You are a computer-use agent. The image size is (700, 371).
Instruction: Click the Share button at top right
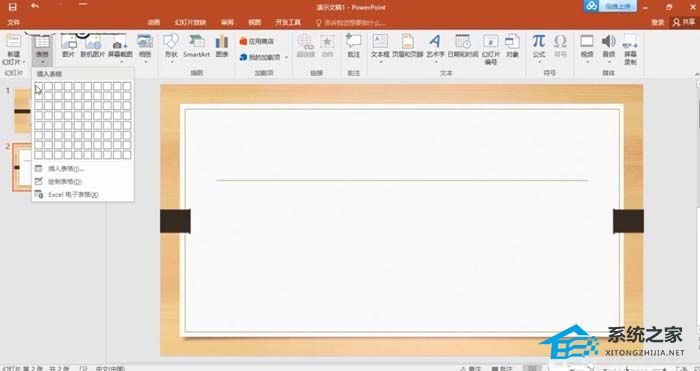coord(683,22)
